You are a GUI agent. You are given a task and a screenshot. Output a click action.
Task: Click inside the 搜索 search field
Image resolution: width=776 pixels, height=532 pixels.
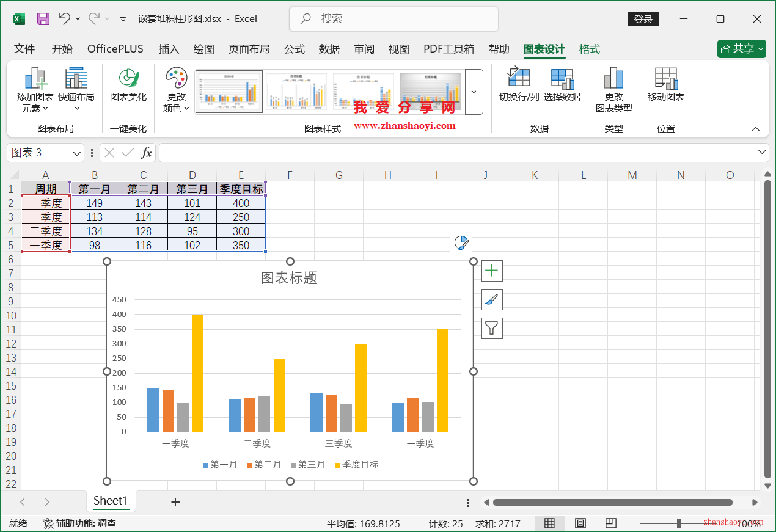coord(393,19)
